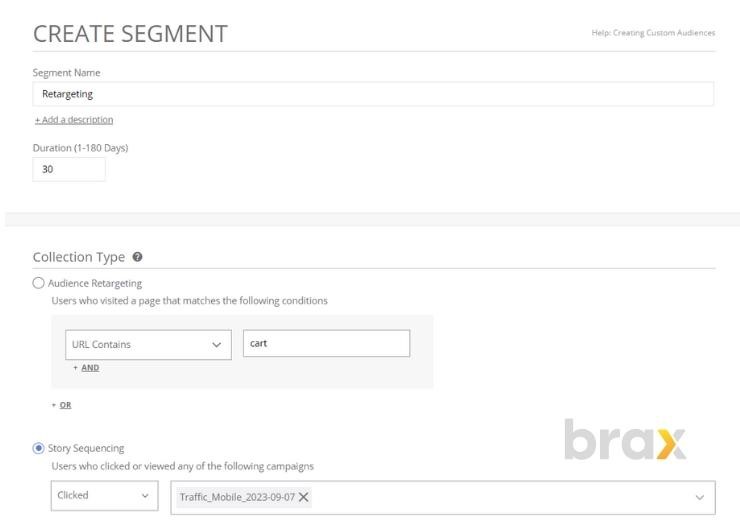Screen dimensions: 740x525
Task: Select the Audience Retargeting radio option
Action: pyautogui.click(x=39, y=283)
